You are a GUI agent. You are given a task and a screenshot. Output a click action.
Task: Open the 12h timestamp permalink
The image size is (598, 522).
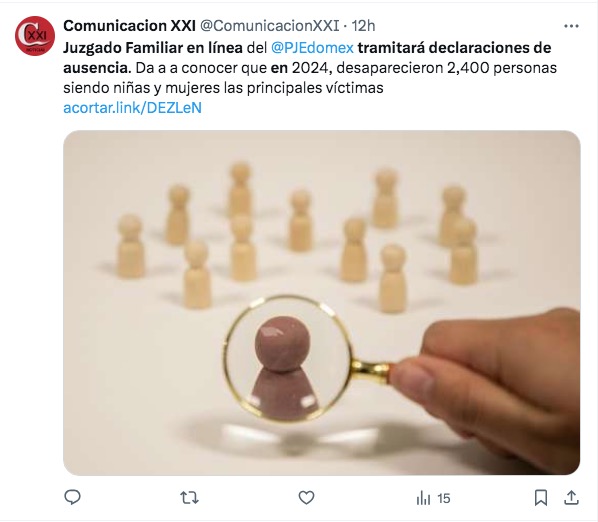click(x=363, y=26)
